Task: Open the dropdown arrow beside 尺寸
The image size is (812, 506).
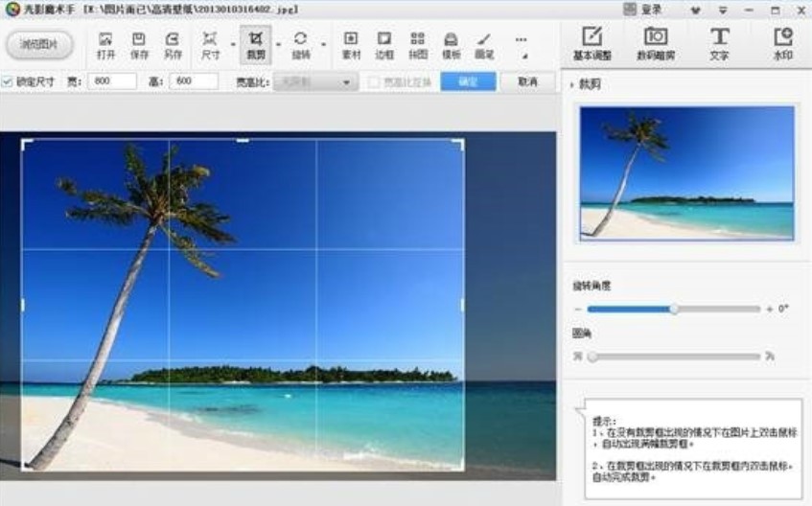Action: 233,45
